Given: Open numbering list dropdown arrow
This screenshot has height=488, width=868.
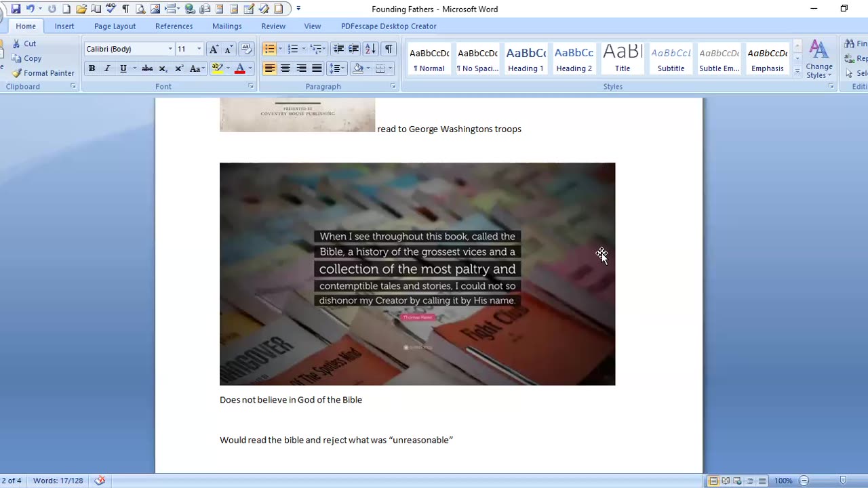Looking at the screenshot, I should 303,49.
